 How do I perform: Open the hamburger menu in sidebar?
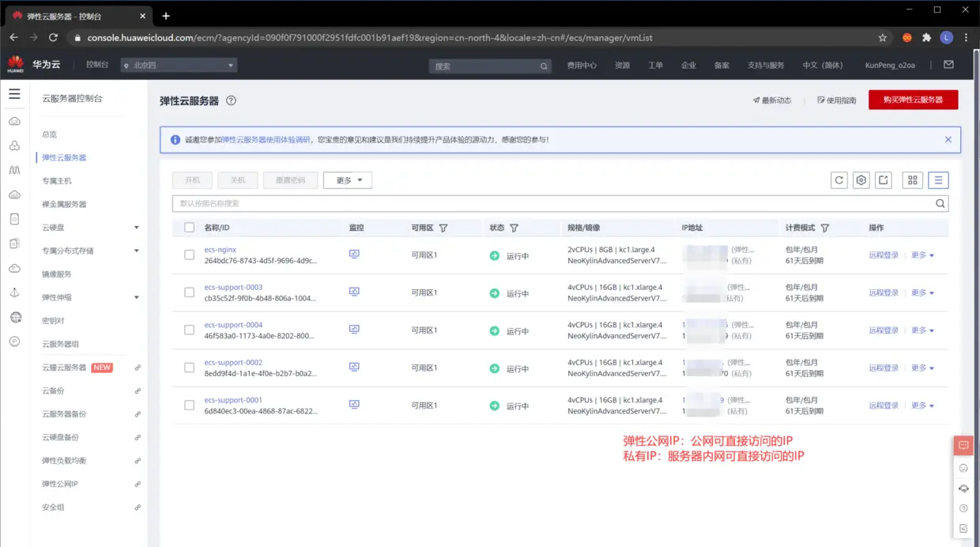(x=14, y=94)
